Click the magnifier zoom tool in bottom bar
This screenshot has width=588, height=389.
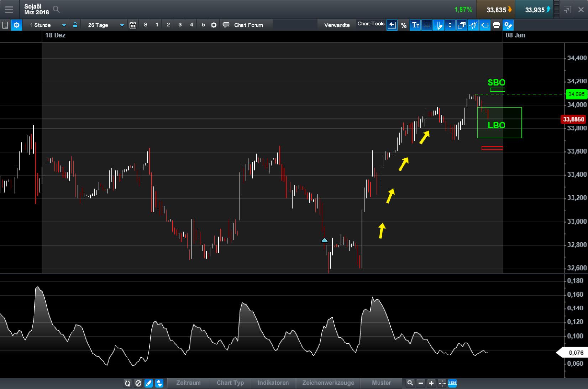pos(410,383)
